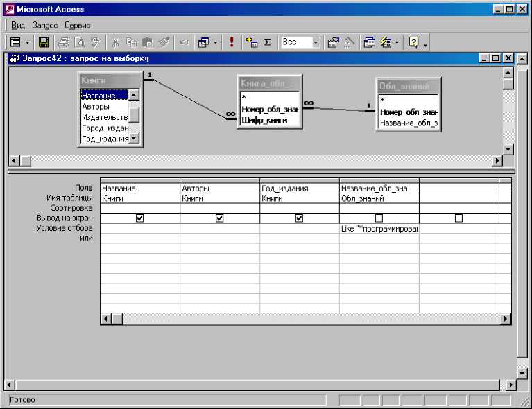Click the Книги field list down scroll arrow
Image resolution: width=532 pixels, height=409 pixels.
134,139
